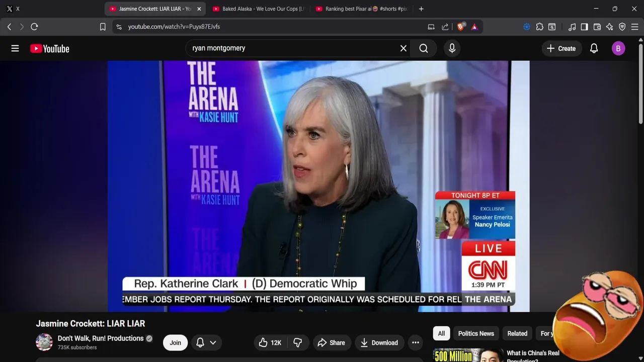
Task: Open the search-page extension icon
Action: point(552,27)
